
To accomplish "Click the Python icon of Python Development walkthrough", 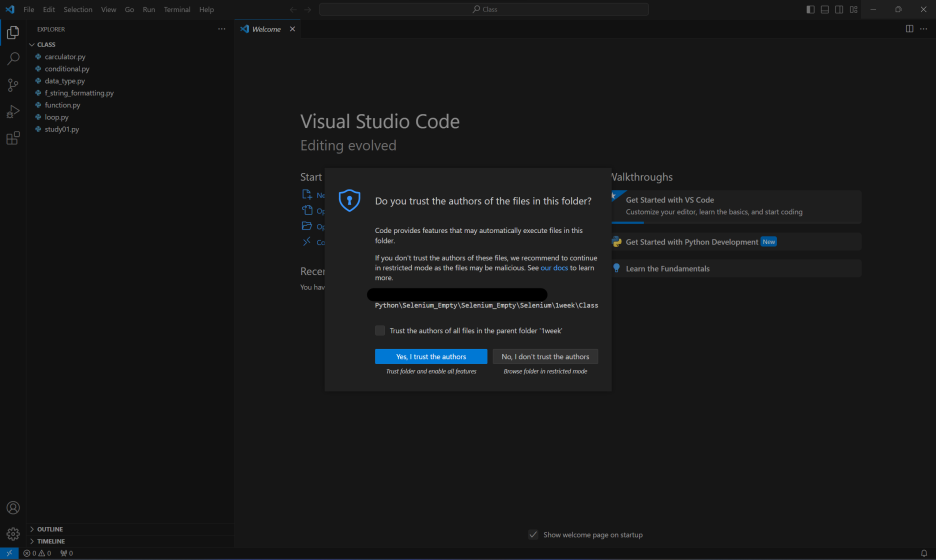I will [x=617, y=242].
